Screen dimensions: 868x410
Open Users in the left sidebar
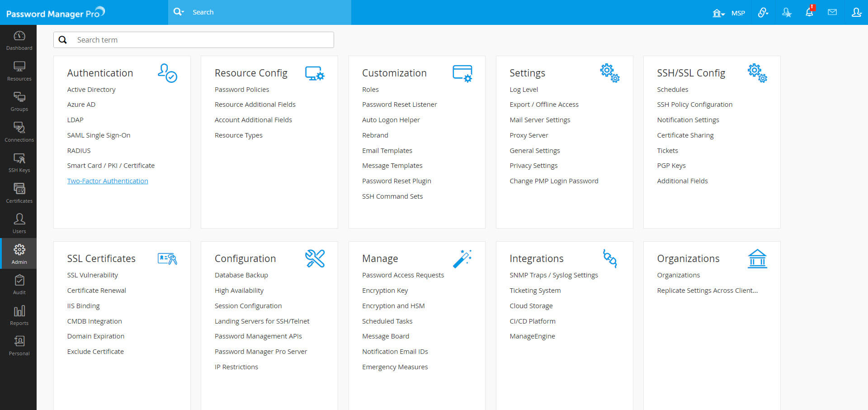point(19,224)
